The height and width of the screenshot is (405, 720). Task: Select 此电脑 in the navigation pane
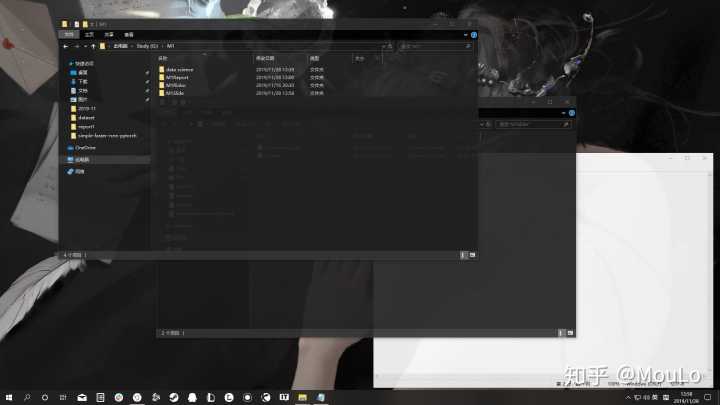[82, 160]
